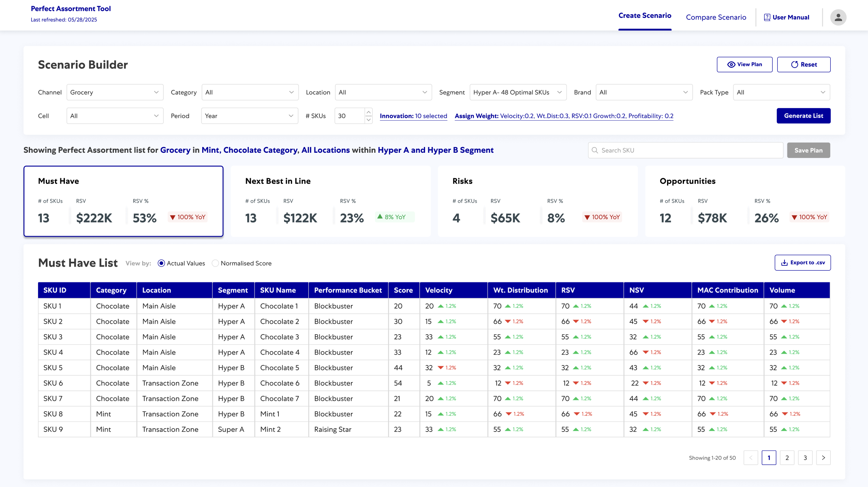Click the download icon in Export to .csv
The height and width of the screenshot is (487, 868).
pos(785,263)
